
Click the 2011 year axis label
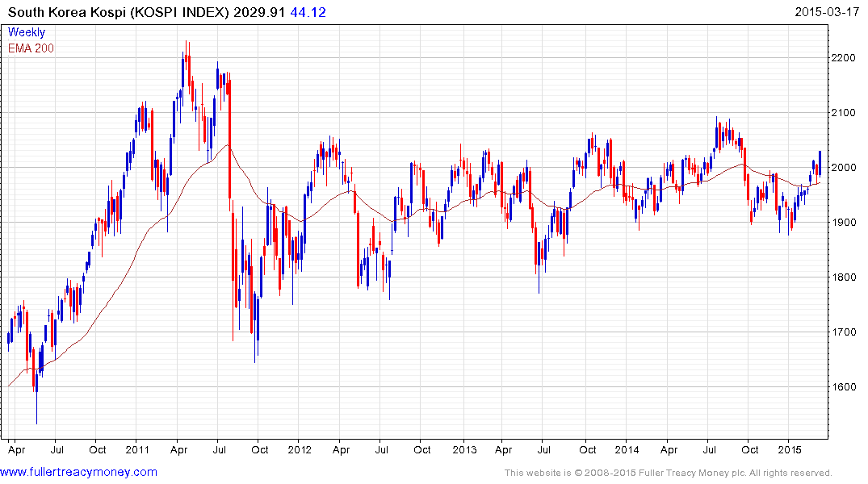(136, 449)
